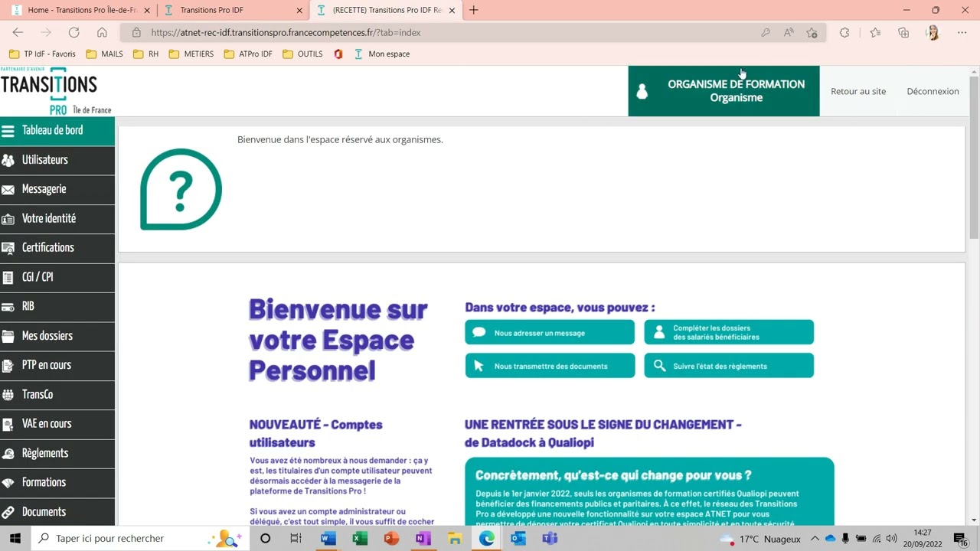Switch to the Home - Transitions Pro tab
Screen dimensions: 980x551
pyautogui.click(x=80, y=10)
